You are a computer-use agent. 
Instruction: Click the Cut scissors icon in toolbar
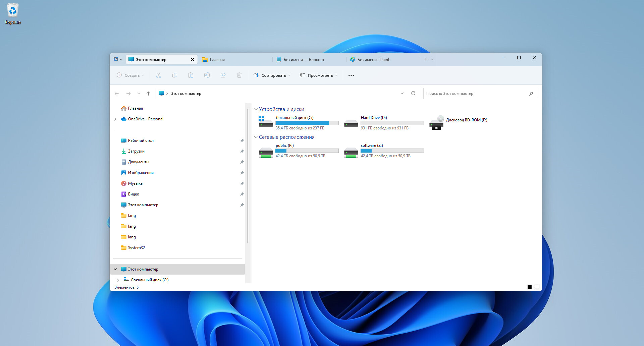pos(159,75)
